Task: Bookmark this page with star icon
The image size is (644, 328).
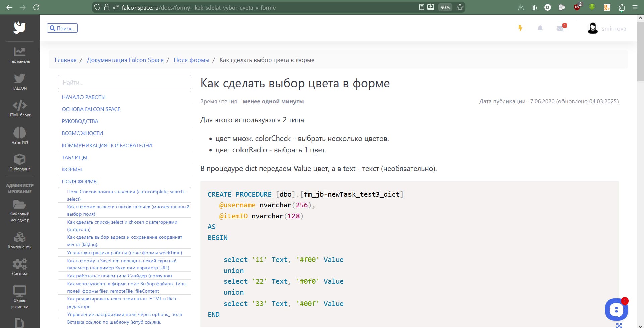Action: click(460, 7)
